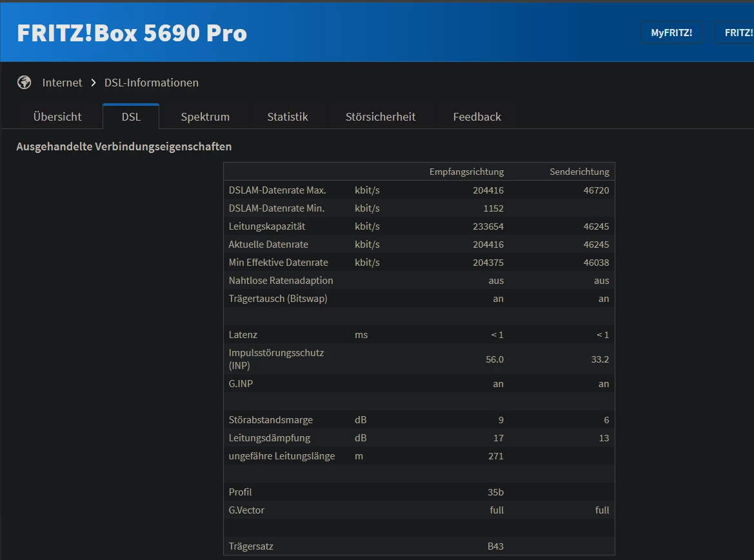This screenshot has width=754, height=560.
Task: Click the FRITZ!Box 5690 Pro title
Action: [x=132, y=33]
